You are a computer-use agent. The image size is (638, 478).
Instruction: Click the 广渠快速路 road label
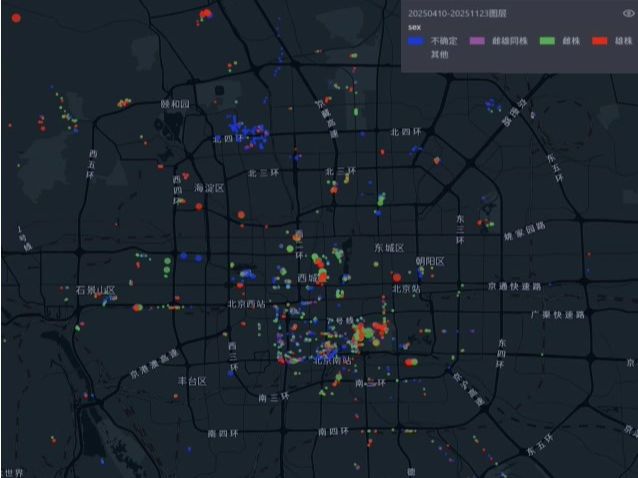click(557, 315)
